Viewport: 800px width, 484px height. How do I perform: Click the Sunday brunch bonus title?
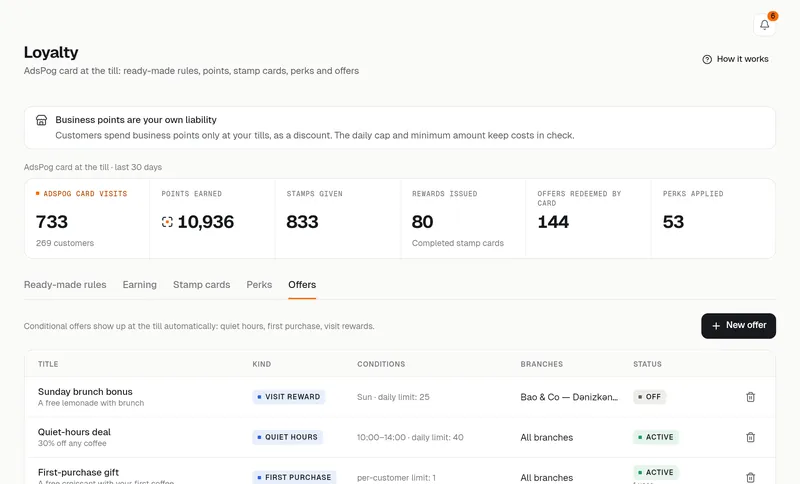(x=85, y=392)
